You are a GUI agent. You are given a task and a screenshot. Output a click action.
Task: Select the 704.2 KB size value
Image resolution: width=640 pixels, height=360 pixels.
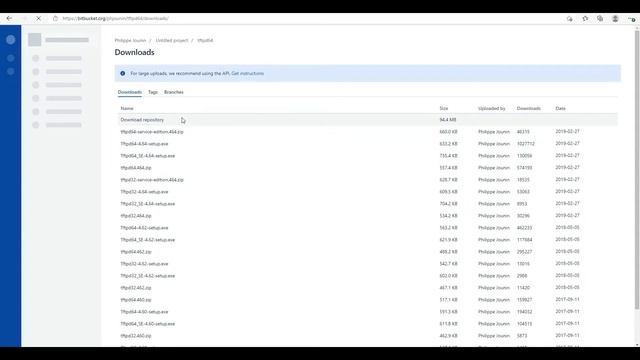click(x=449, y=204)
